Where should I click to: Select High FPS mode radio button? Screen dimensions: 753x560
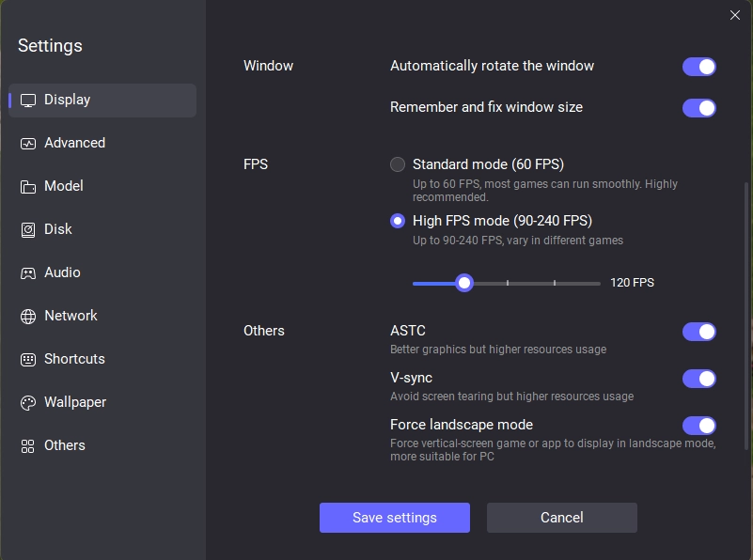click(x=398, y=222)
